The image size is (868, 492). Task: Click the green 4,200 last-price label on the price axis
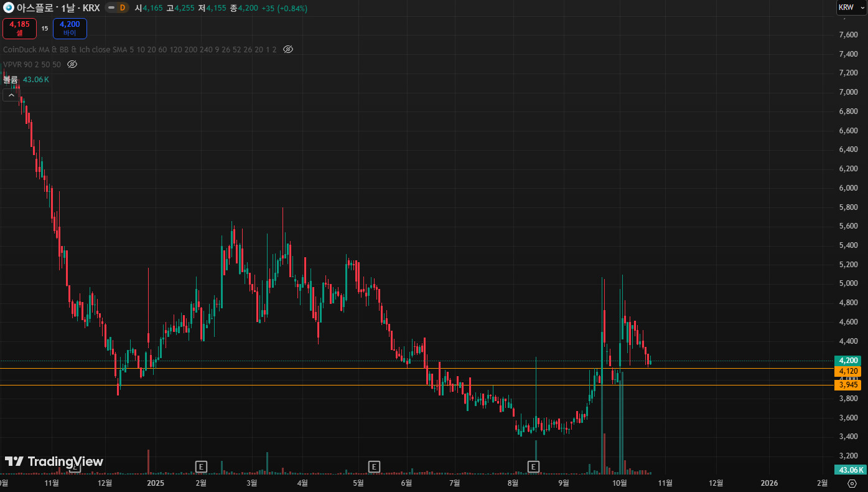849,361
